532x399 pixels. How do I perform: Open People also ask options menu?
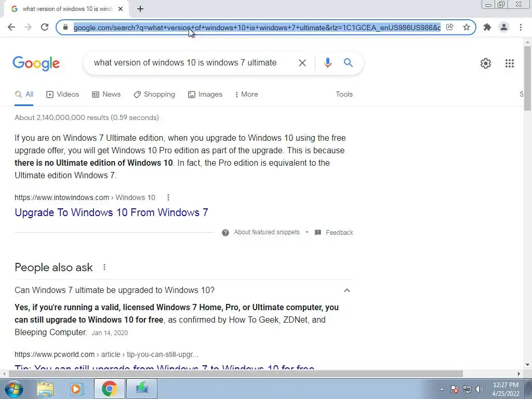pos(104,268)
